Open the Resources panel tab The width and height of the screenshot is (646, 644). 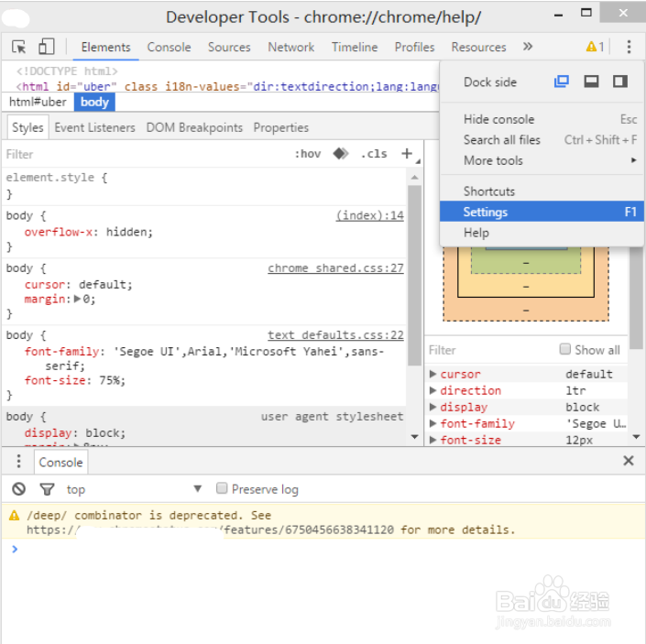tap(478, 47)
